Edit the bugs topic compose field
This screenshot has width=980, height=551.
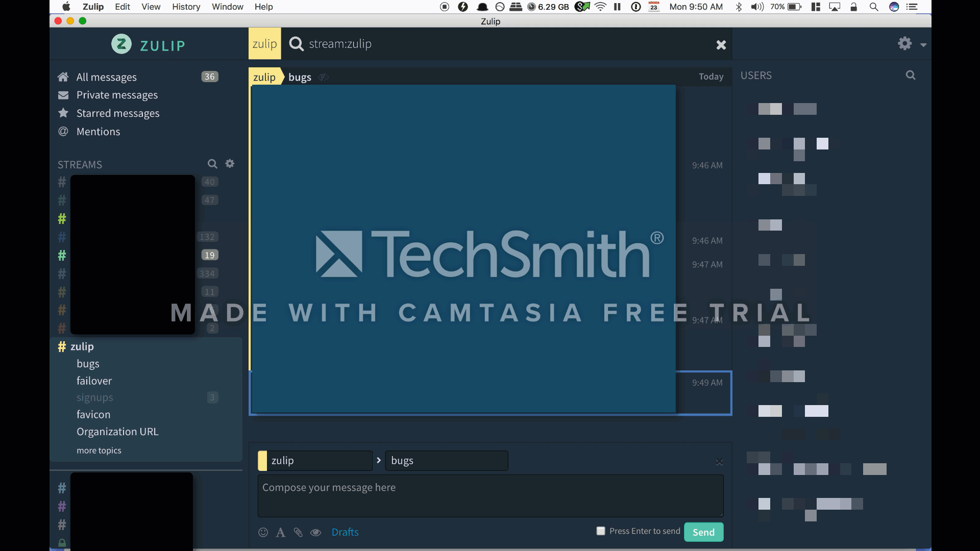447,461
